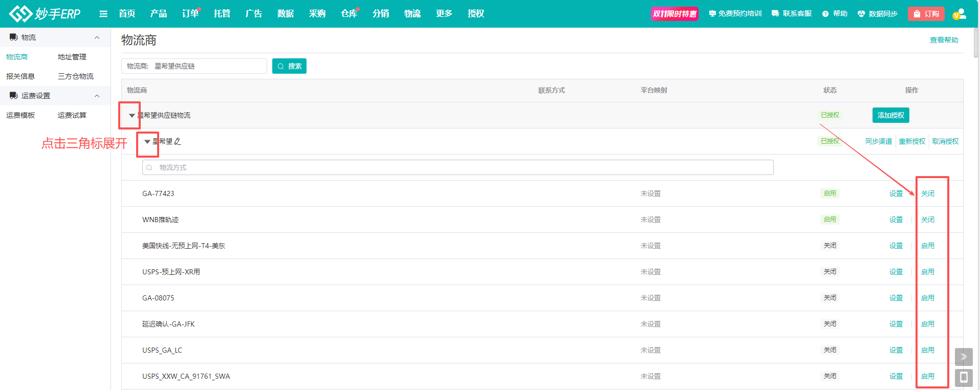The width and height of the screenshot is (980, 390).
Task: Enable the USPS-预上网-XR用 logistics method
Action: click(x=927, y=272)
